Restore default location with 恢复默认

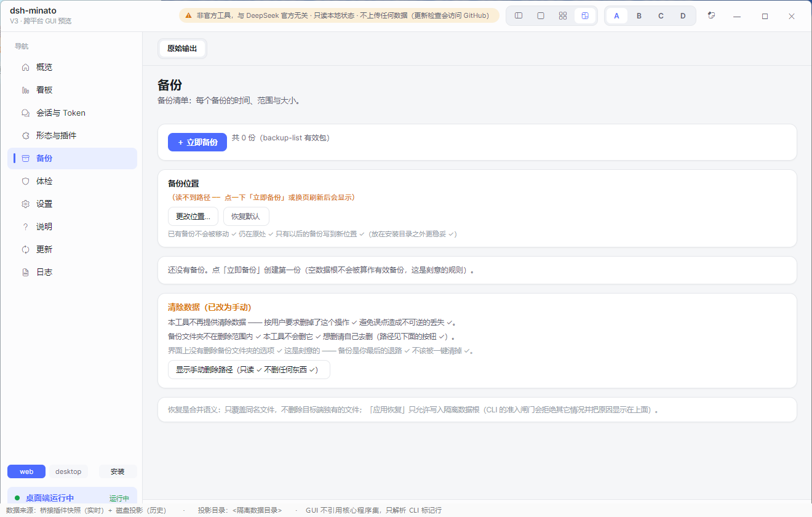[246, 217]
